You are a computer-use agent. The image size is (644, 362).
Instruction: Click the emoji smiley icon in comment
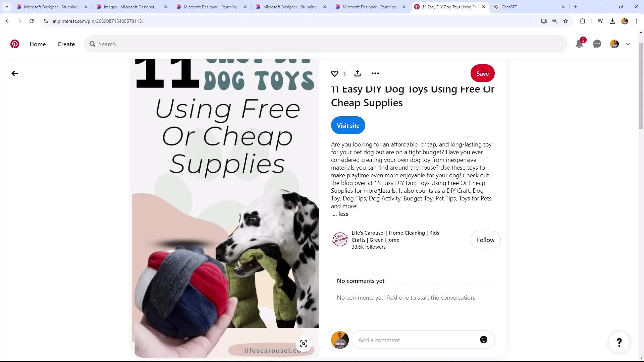point(485,340)
